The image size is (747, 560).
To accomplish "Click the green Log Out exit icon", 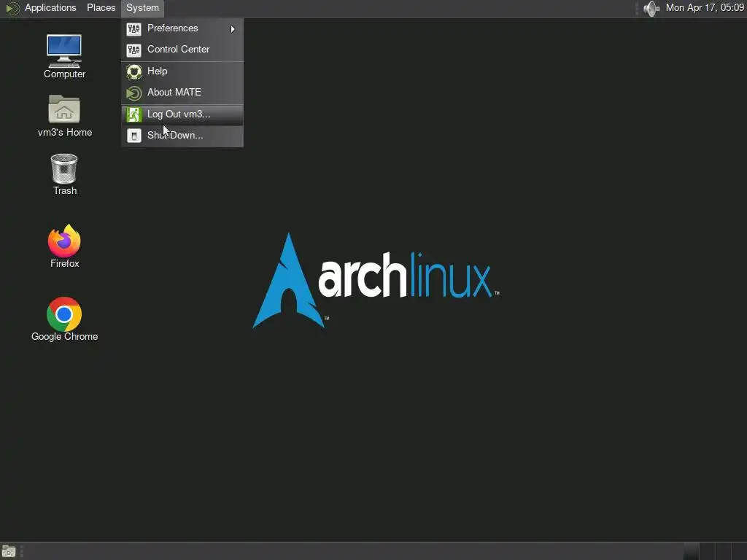I will point(134,114).
